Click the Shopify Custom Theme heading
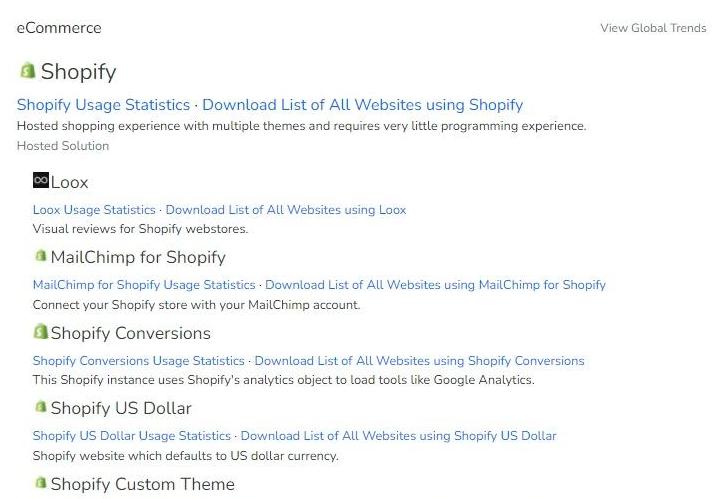The height and width of the screenshot is (499, 723). click(x=142, y=484)
